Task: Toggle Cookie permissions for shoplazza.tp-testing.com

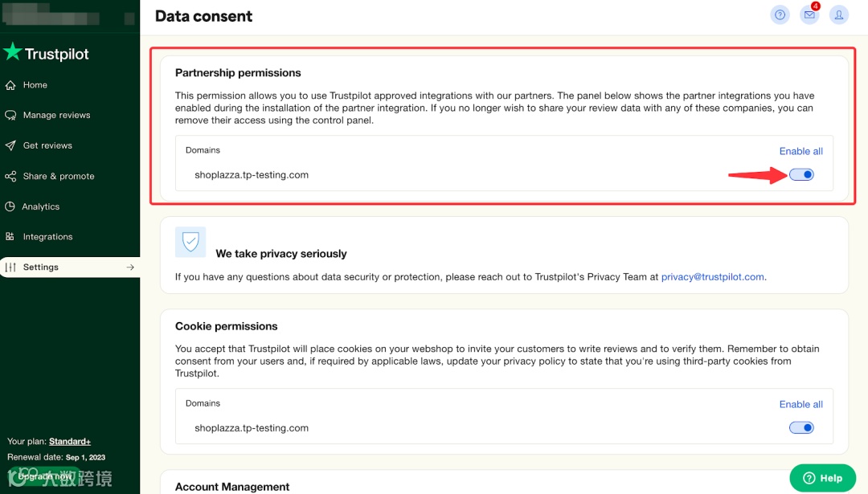Action: pos(801,428)
